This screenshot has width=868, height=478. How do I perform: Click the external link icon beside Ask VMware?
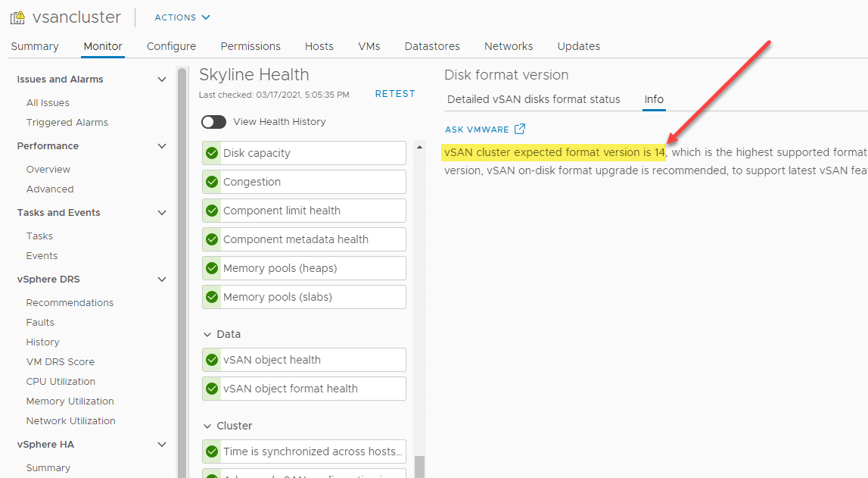520,130
